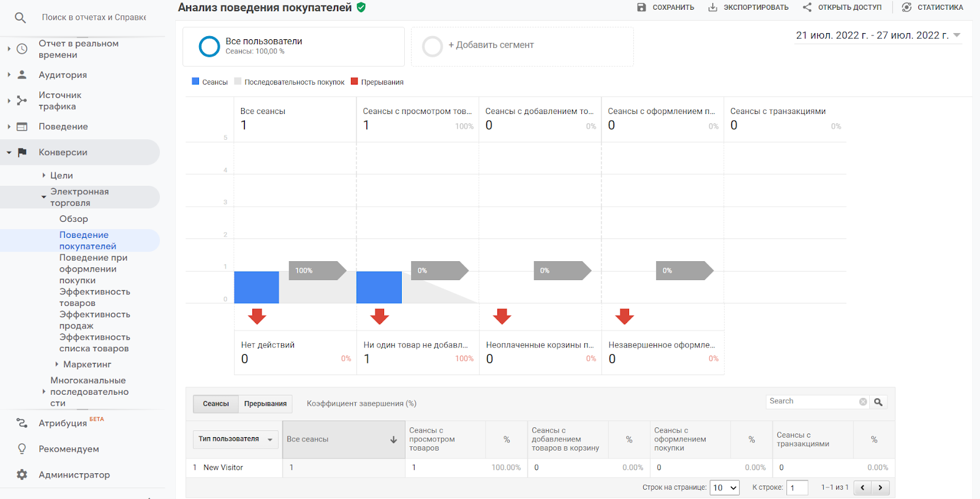Open the Тип пользователя dimension dropdown
The width and height of the screenshot is (980, 499).
click(236, 440)
